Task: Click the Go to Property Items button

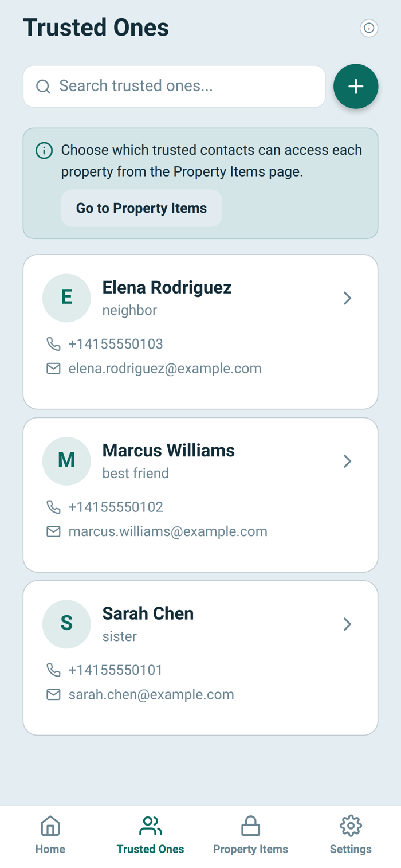Action: coord(141,208)
